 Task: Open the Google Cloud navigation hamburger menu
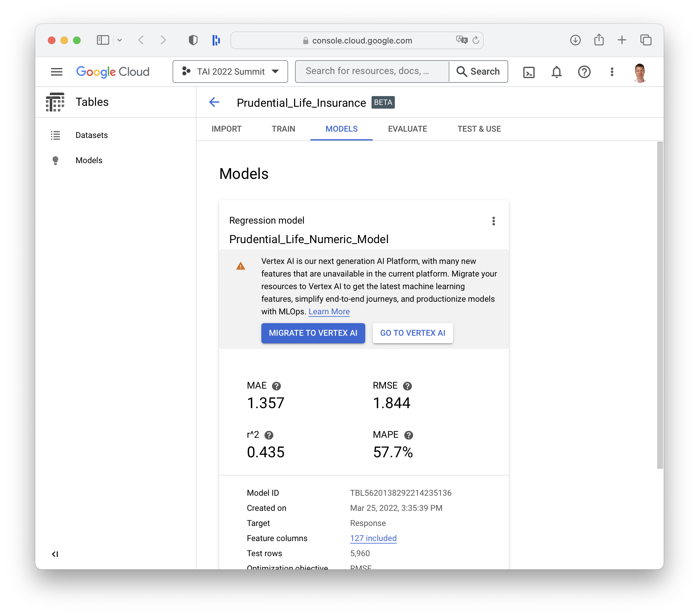[56, 71]
